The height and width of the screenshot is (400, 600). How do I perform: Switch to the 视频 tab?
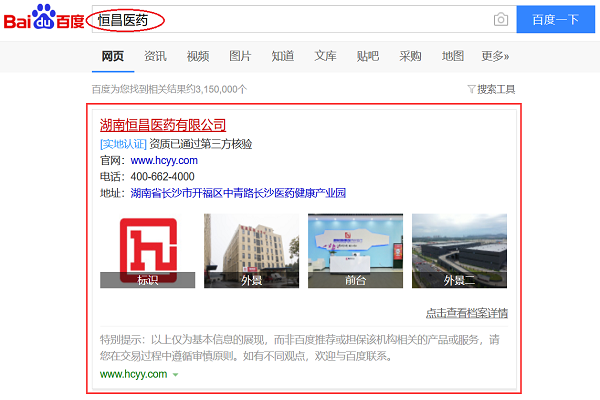point(198,56)
